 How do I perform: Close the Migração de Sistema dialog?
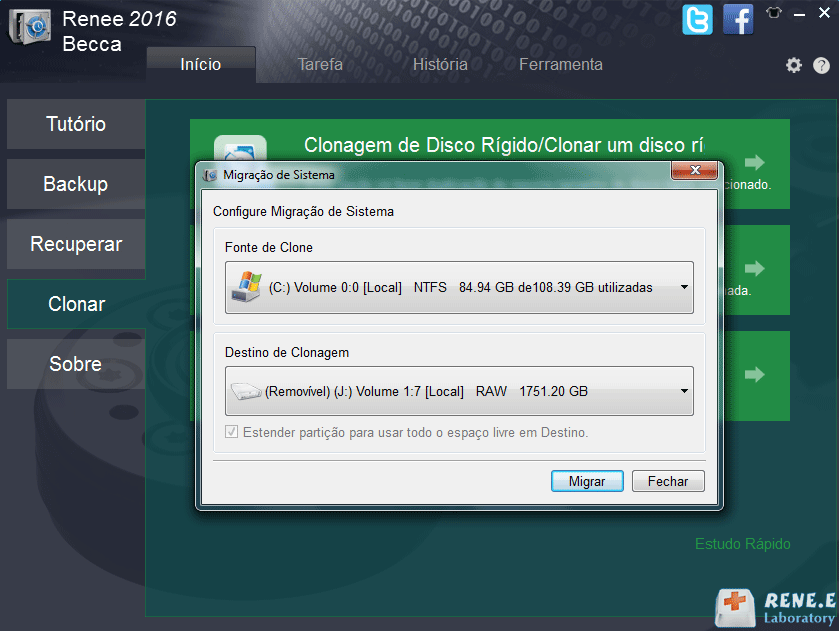point(695,170)
